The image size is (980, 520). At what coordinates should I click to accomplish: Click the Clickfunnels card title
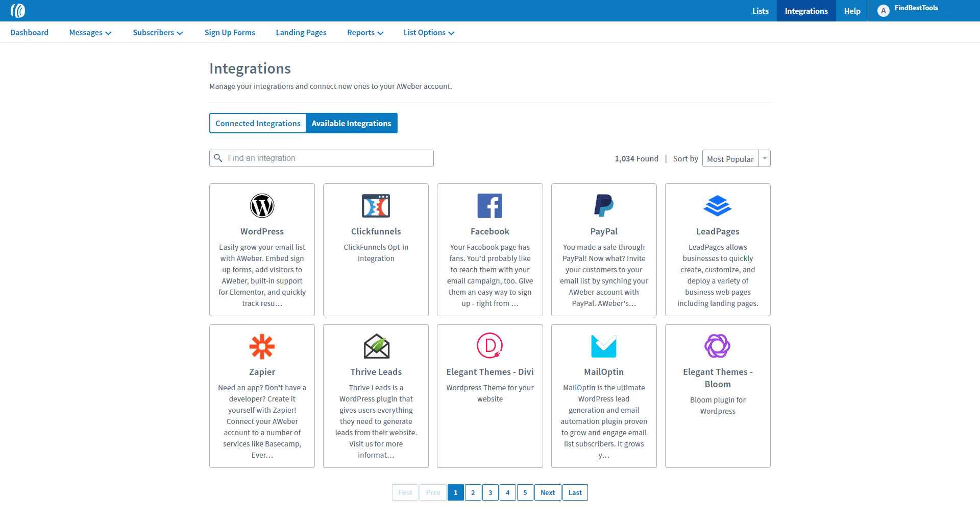click(376, 231)
